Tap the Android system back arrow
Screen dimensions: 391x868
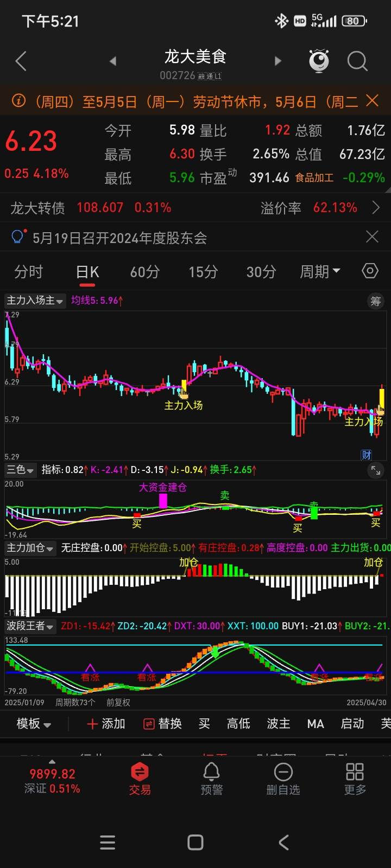(x=283, y=843)
